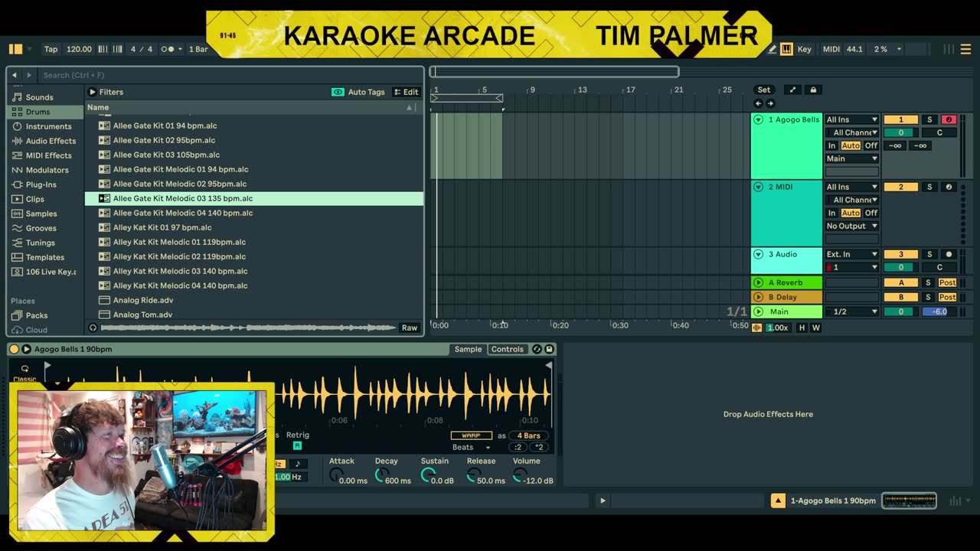Open the Ext. In dropdown on track 3 Audio

(x=851, y=254)
